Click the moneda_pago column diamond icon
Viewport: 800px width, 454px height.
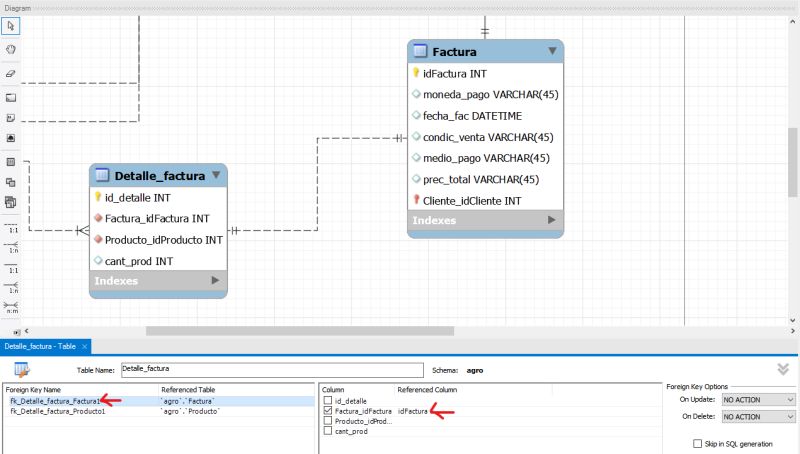(x=416, y=94)
